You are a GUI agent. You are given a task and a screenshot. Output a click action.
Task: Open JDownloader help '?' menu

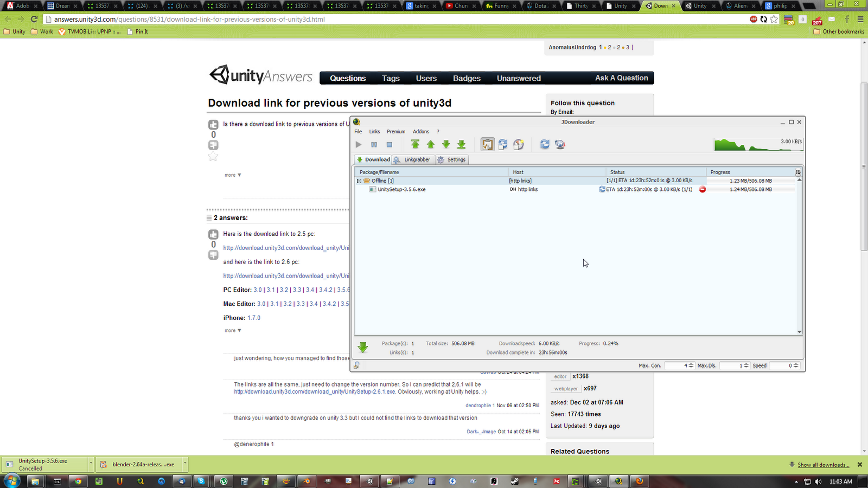click(x=438, y=132)
